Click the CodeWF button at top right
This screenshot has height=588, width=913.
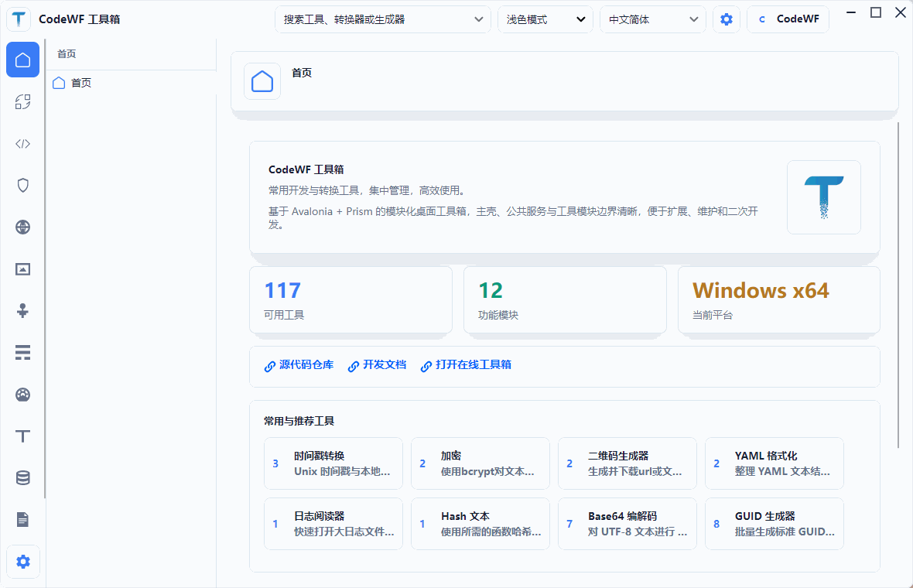[x=788, y=19]
